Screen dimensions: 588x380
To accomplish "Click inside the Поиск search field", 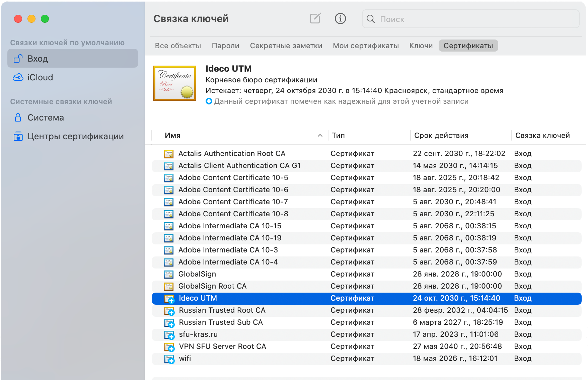I will pyautogui.click(x=475, y=19).
